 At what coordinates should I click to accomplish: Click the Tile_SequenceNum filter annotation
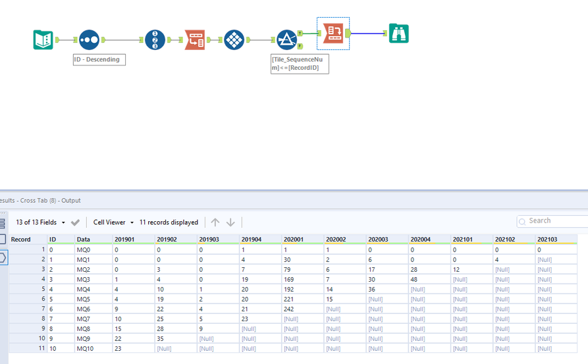click(300, 64)
